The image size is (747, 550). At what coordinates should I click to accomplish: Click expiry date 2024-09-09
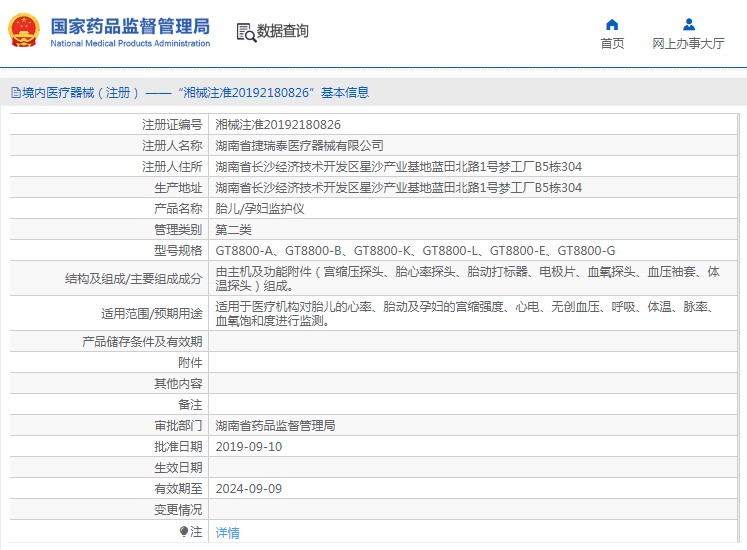click(x=248, y=489)
